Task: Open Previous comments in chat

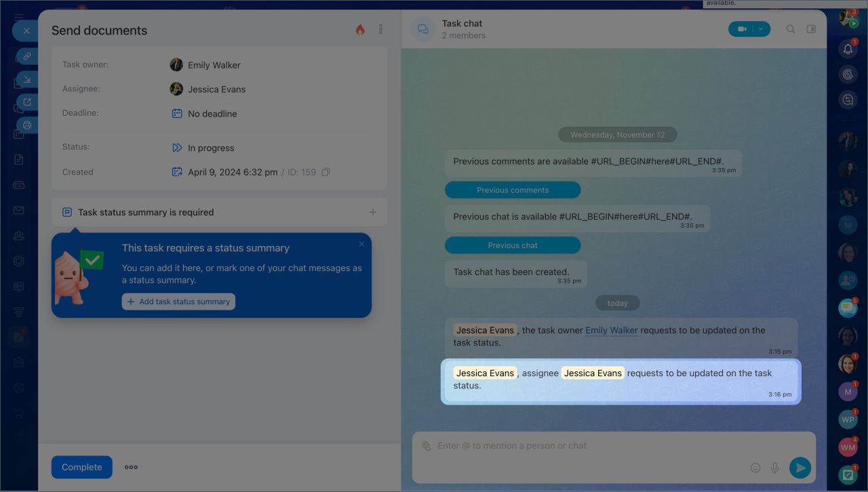Action: (513, 190)
